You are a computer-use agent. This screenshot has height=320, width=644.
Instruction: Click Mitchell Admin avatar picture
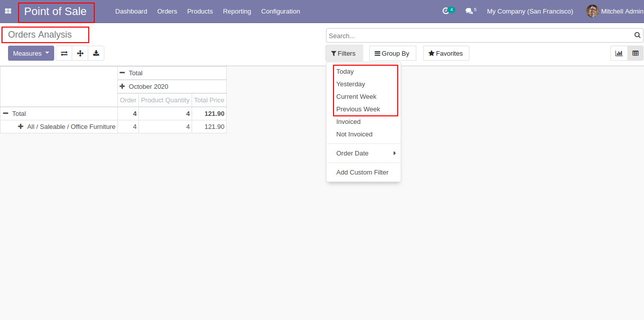pos(593,11)
